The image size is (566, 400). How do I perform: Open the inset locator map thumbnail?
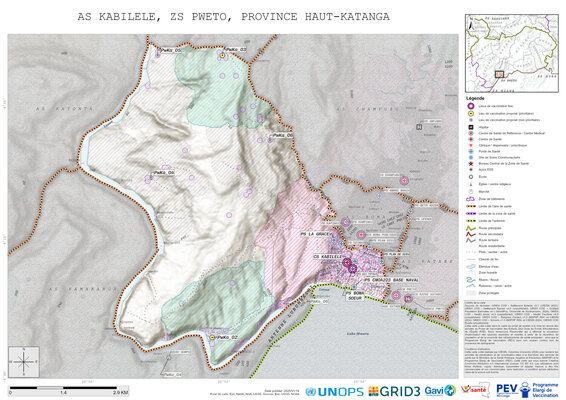click(511, 53)
